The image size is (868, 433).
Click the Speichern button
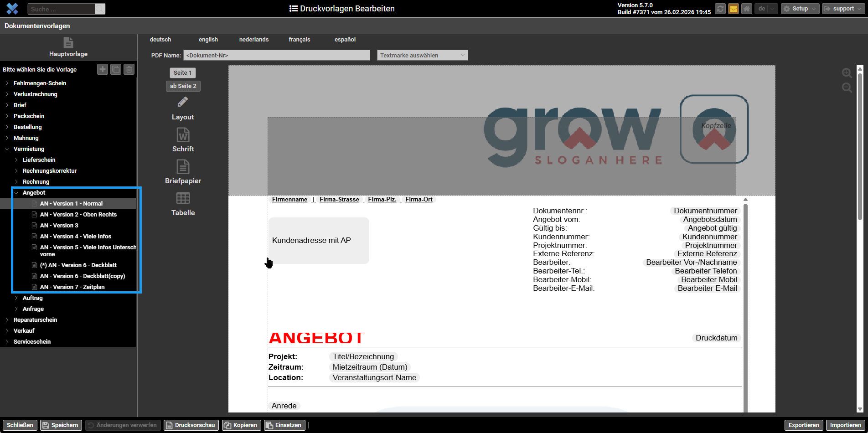[x=61, y=425]
